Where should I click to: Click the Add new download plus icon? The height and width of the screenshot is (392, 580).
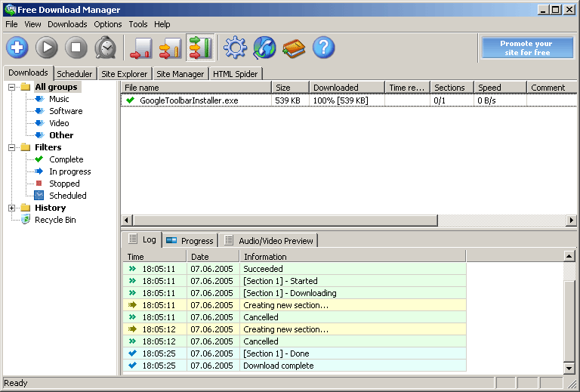[17, 48]
